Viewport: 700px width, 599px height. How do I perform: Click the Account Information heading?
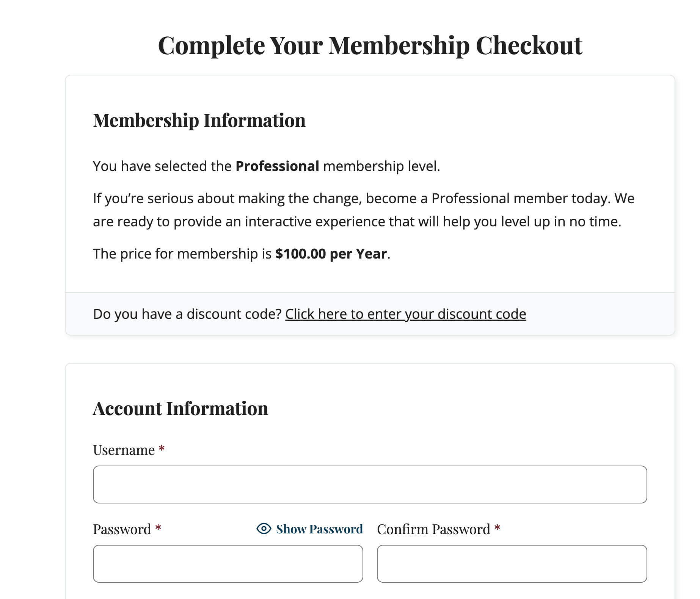181,408
